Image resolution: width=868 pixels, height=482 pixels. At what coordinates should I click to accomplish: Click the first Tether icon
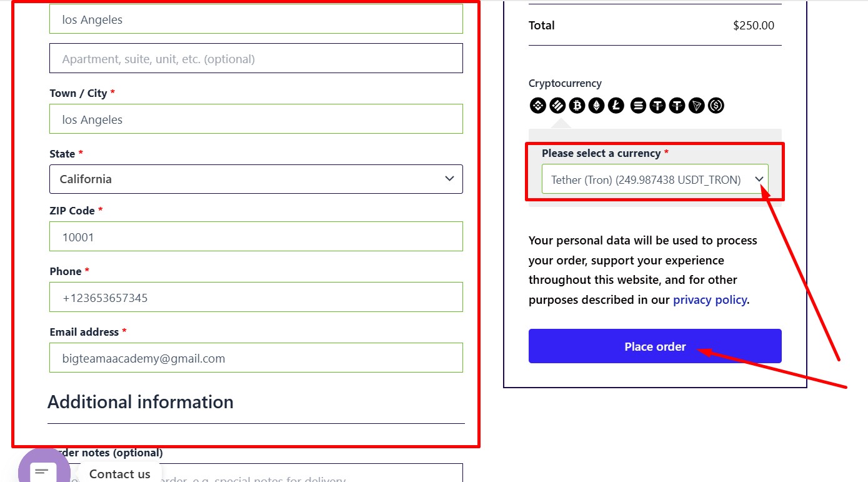point(657,105)
